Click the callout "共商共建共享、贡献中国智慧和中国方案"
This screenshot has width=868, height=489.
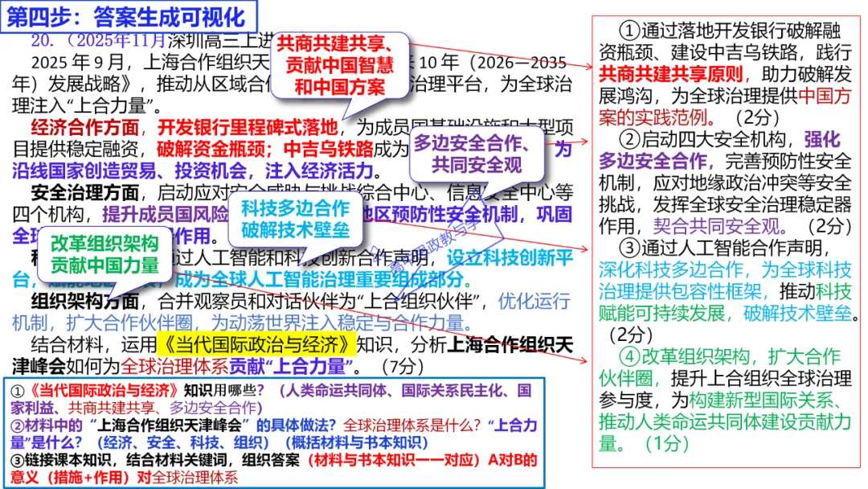coord(339,65)
